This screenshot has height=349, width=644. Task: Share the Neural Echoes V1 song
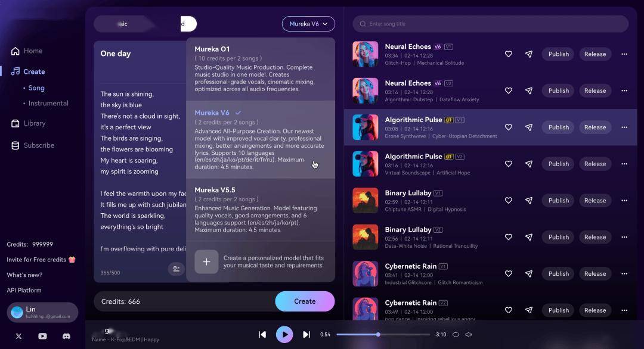(529, 54)
